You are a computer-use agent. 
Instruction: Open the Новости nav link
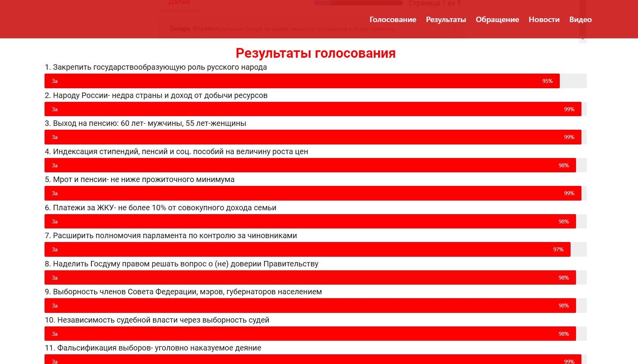(x=544, y=19)
